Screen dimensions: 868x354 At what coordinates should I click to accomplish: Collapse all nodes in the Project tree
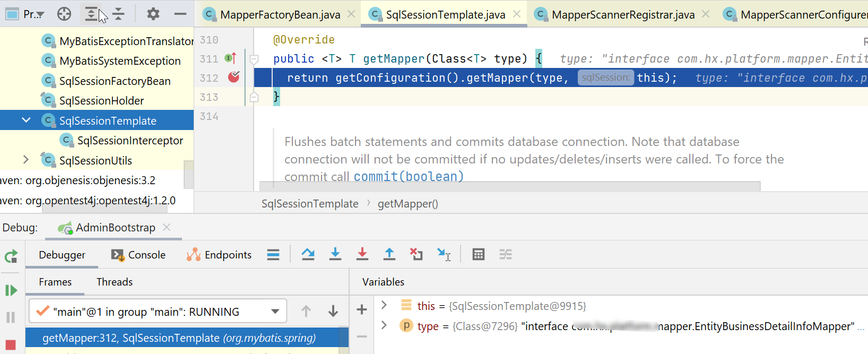click(x=118, y=14)
